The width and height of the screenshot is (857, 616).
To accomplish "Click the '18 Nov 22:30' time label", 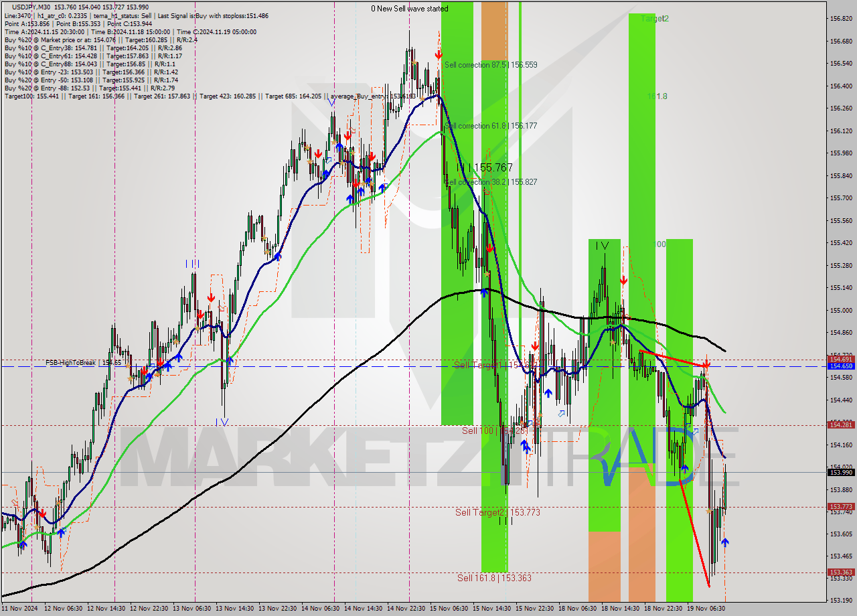I will click(663, 609).
